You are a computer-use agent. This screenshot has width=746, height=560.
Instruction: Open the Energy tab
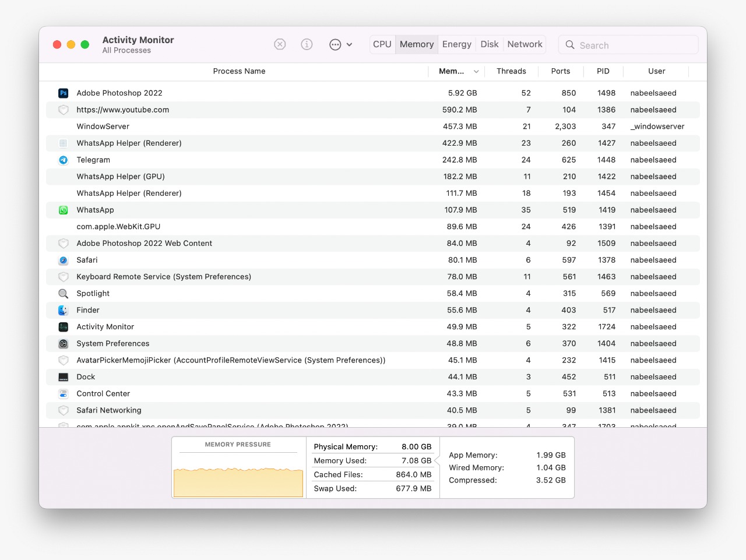457,44
